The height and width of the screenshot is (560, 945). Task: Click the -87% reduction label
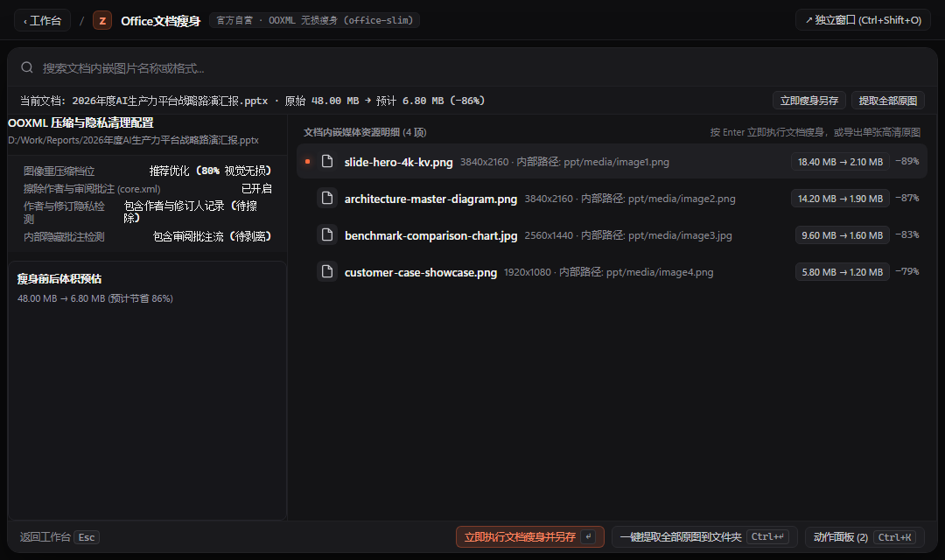tap(907, 198)
